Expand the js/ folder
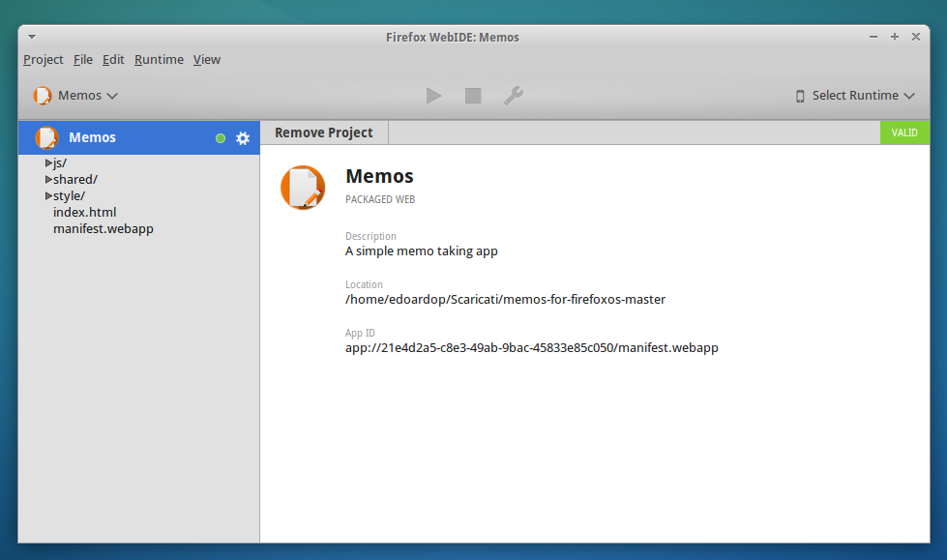947x560 pixels. point(49,162)
